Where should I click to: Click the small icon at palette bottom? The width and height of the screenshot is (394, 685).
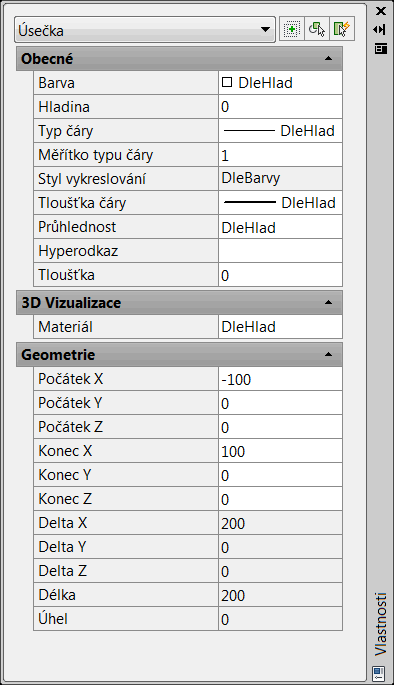378,671
